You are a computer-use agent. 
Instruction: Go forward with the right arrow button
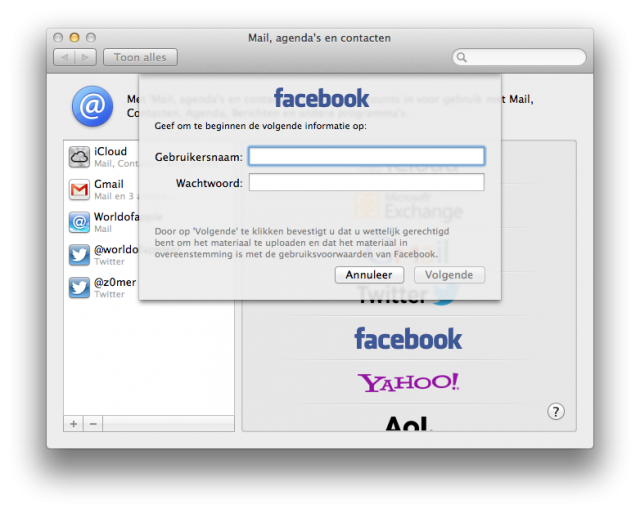85,57
